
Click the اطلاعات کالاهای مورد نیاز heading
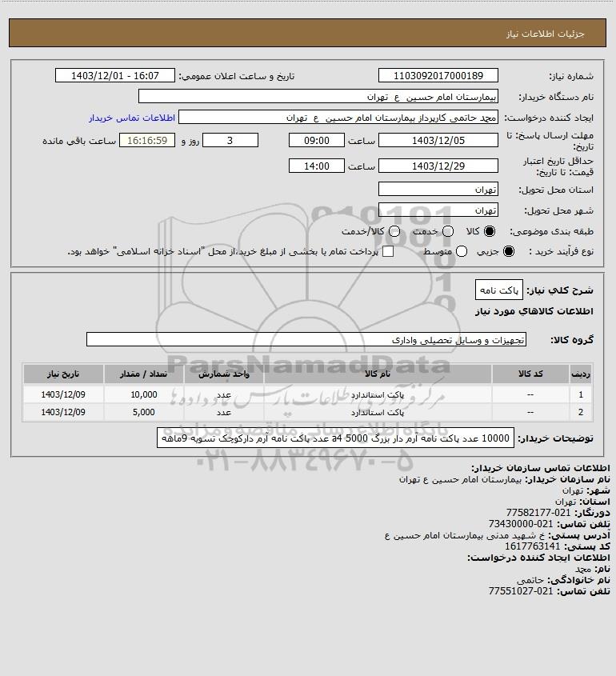pos(534,311)
